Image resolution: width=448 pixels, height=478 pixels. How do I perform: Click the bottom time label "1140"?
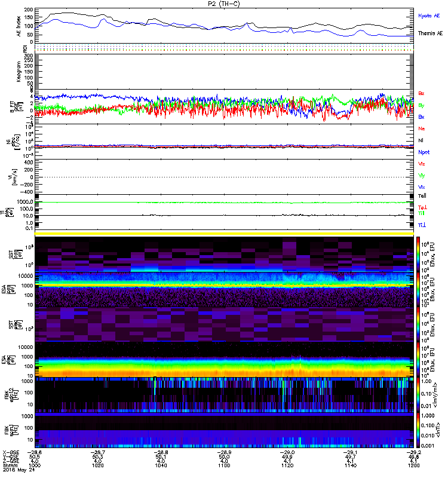tap(351, 465)
